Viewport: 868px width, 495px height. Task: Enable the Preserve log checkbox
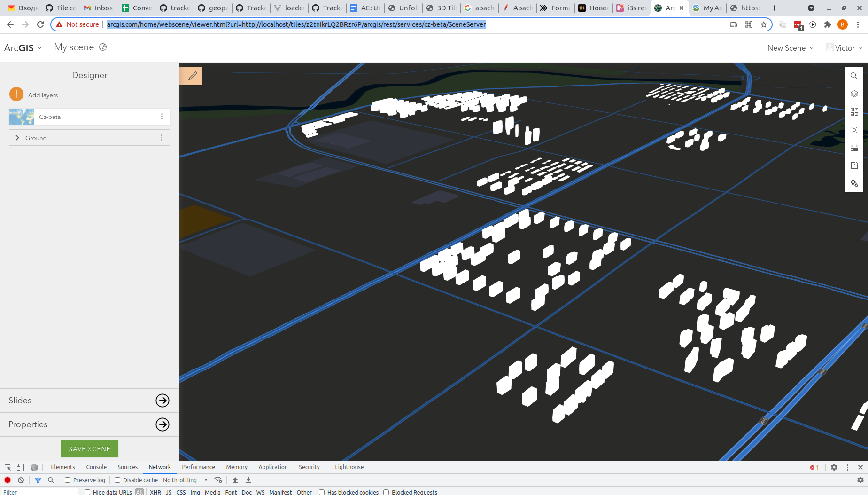tap(68, 480)
